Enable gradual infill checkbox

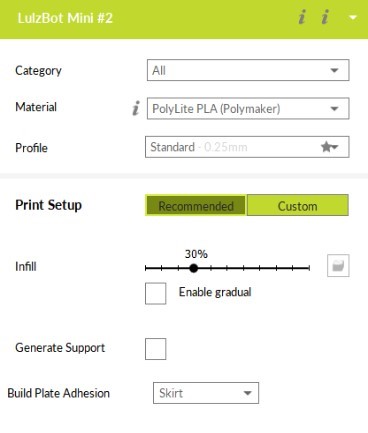pos(156,293)
